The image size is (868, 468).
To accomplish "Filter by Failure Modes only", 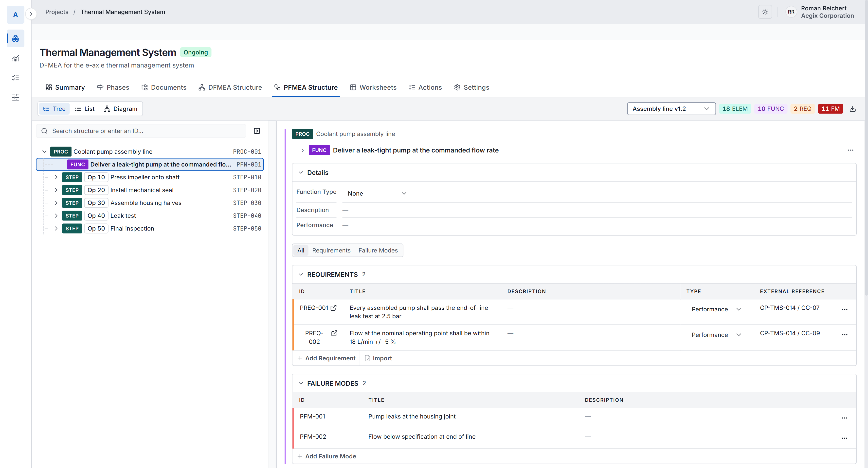I will tap(378, 251).
